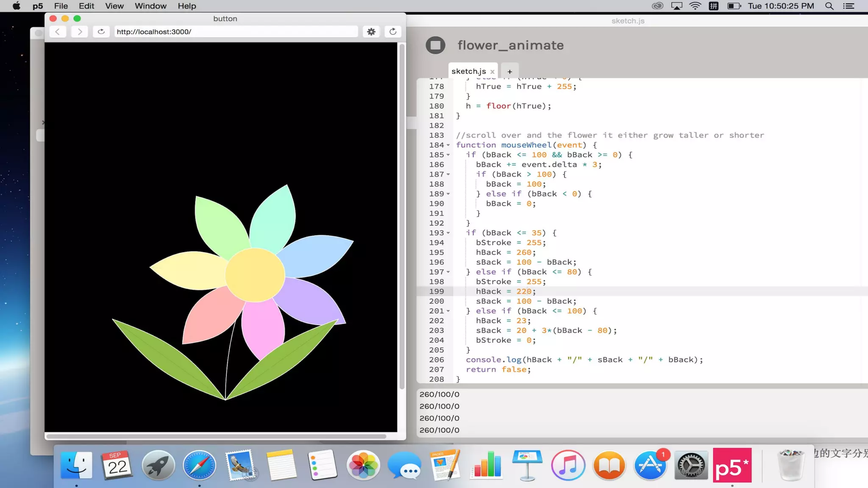The height and width of the screenshot is (488, 868).
Task: Open the File menu
Action: [x=61, y=6]
